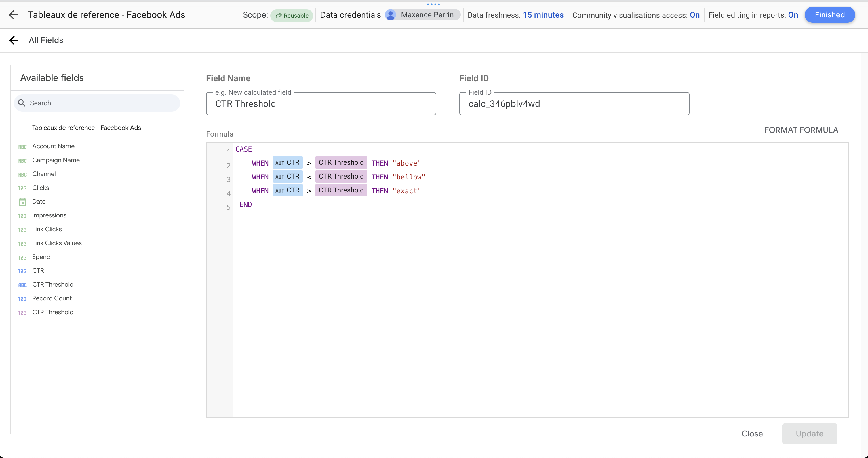The height and width of the screenshot is (458, 868).
Task: Click the Finished button
Action: [x=830, y=14]
